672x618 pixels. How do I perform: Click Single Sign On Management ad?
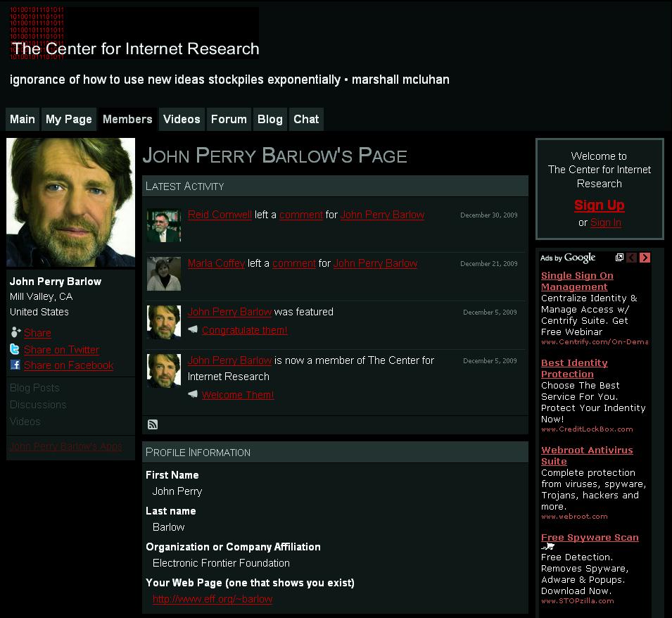click(x=577, y=281)
